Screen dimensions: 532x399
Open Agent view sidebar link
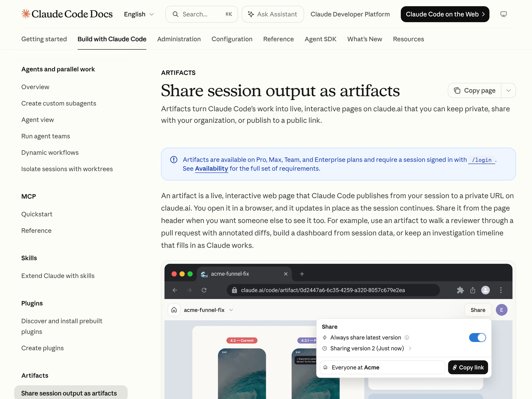[x=37, y=120]
